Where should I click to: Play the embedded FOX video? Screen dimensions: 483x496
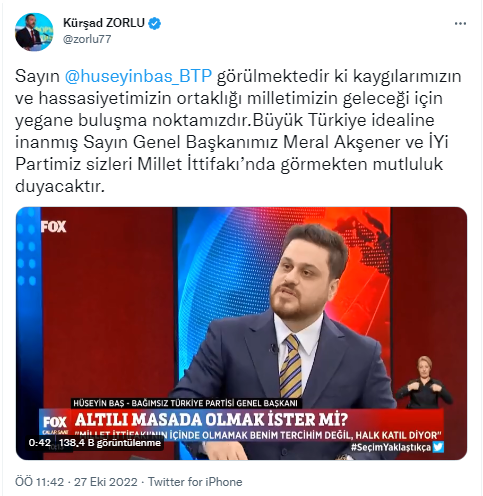click(x=241, y=333)
